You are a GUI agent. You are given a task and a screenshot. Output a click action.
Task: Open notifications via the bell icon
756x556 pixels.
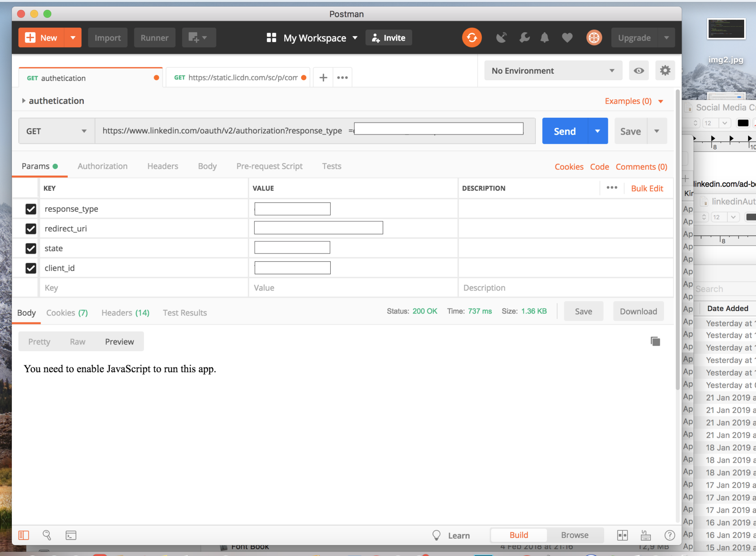coord(545,37)
